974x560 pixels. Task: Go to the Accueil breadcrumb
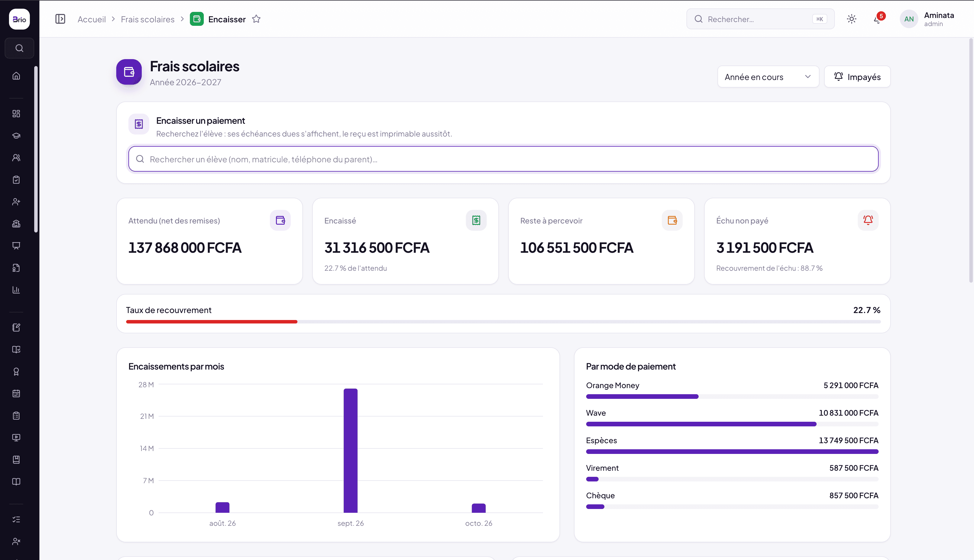[x=92, y=19]
